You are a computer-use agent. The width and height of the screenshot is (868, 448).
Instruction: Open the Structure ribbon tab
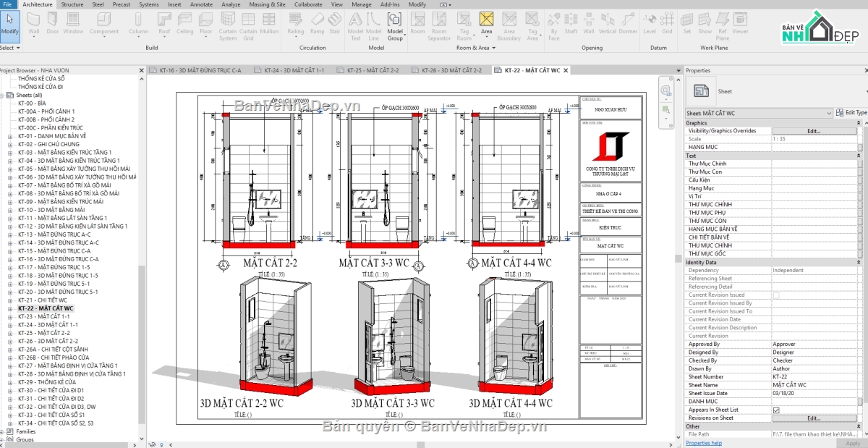pyautogui.click(x=72, y=4)
